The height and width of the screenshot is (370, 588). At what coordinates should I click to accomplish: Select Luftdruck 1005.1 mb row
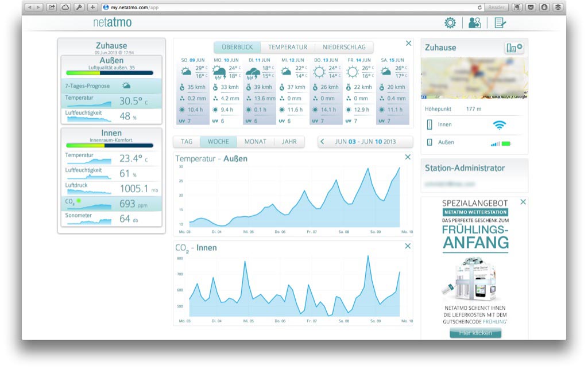point(111,188)
